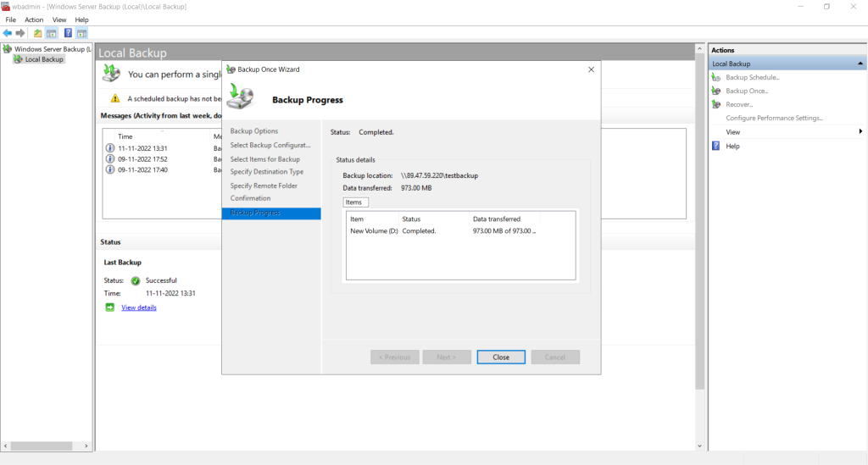Select message row 09-11-2022 17:40
Screen dimensions: 868x465
click(x=164, y=169)
